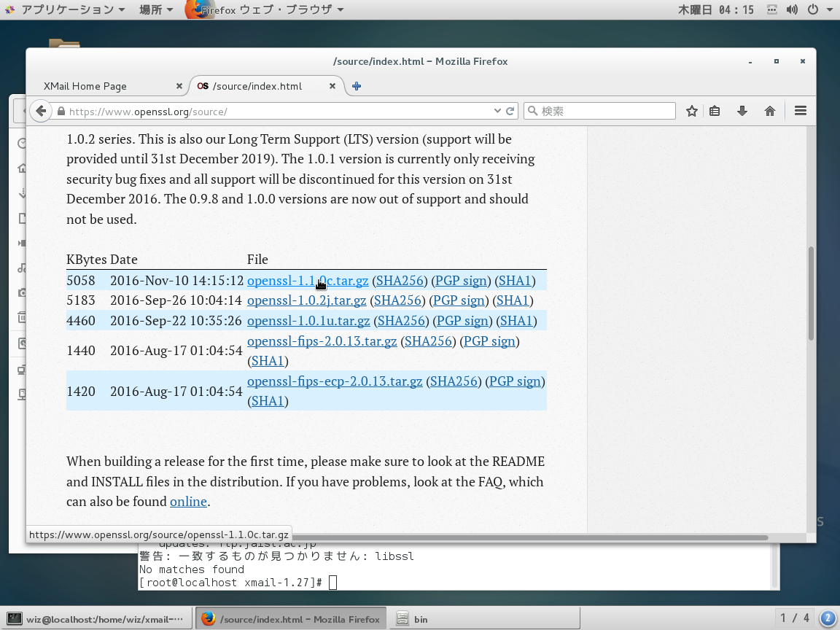Close the /source/index.html tab
Image resolution: width=840 pixels, height=630 pixels.
(x=332, y=86)
